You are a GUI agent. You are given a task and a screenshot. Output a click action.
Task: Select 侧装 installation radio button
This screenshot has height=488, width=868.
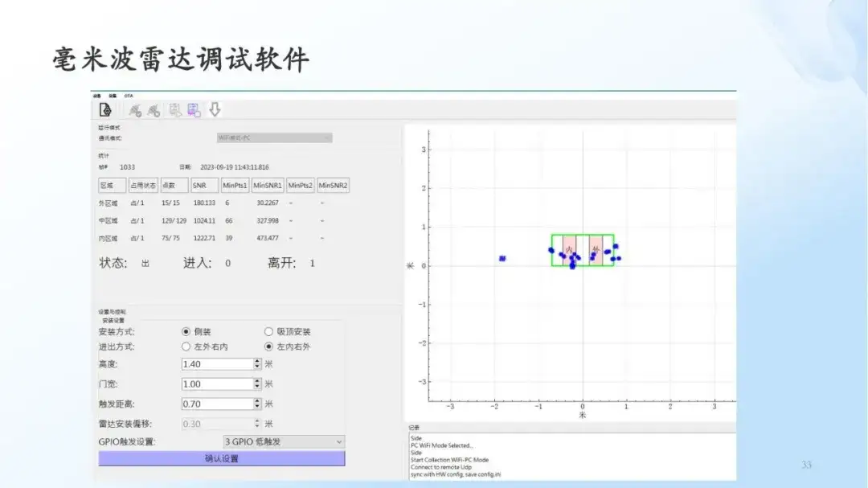click(x=186, y=332)
